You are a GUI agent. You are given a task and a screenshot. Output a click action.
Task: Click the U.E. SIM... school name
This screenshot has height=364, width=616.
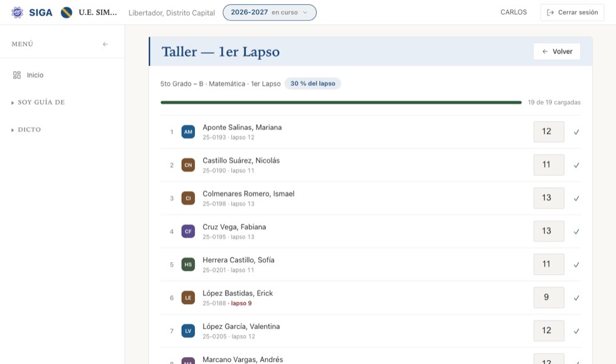98,13
